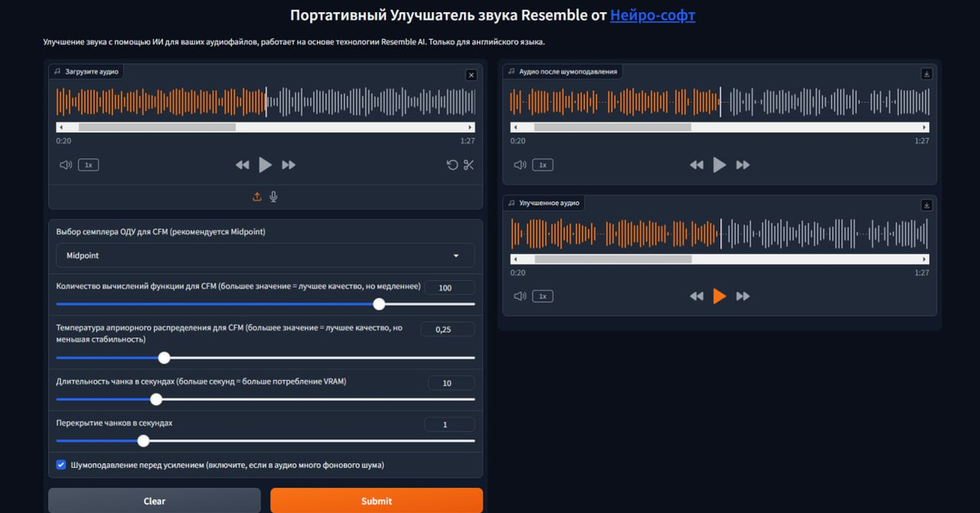Click the CFM function evaluations slider handle
Image resolution: width=980 pixels, height=513 pixels.
(379, 304)
